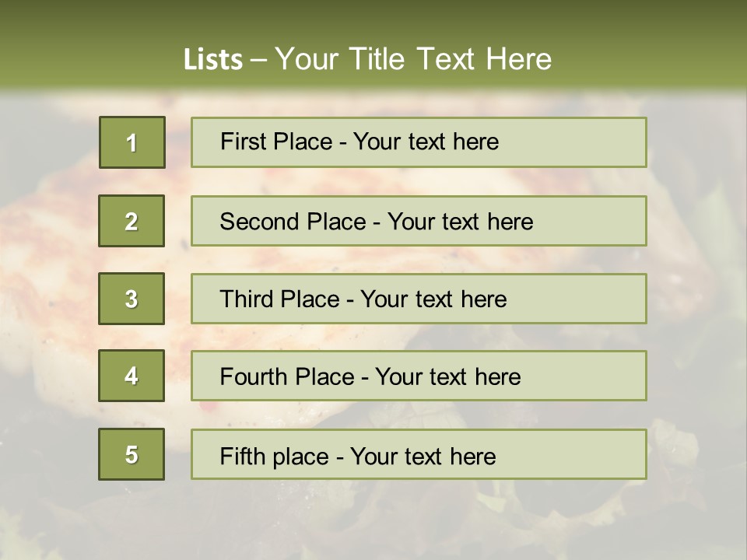Select the number 3 box

[132, 299]
